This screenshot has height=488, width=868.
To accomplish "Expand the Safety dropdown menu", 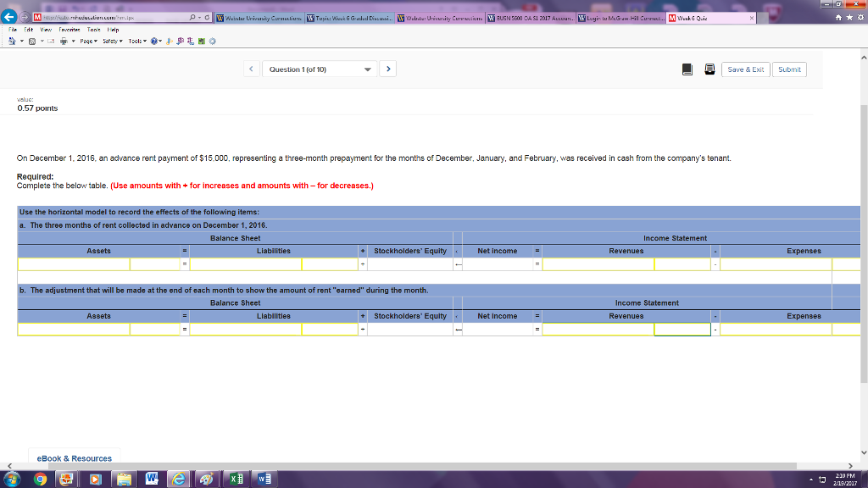I will (x=113, y=41).
